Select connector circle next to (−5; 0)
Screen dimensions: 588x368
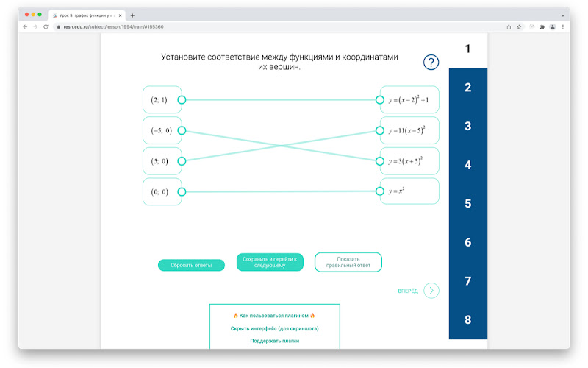(182, 130)
